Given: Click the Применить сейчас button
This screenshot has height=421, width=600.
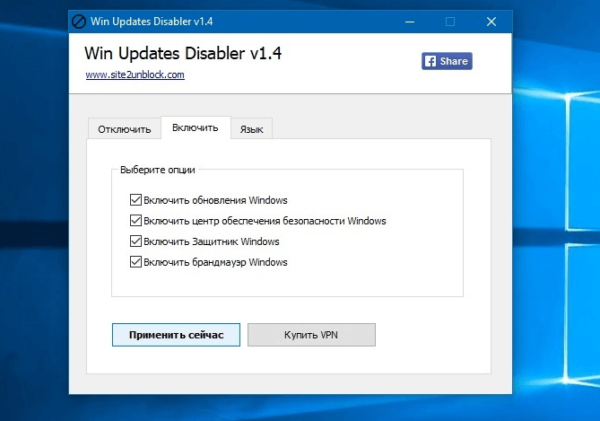Looking at the screenshot, I should (x=176, y=335).
